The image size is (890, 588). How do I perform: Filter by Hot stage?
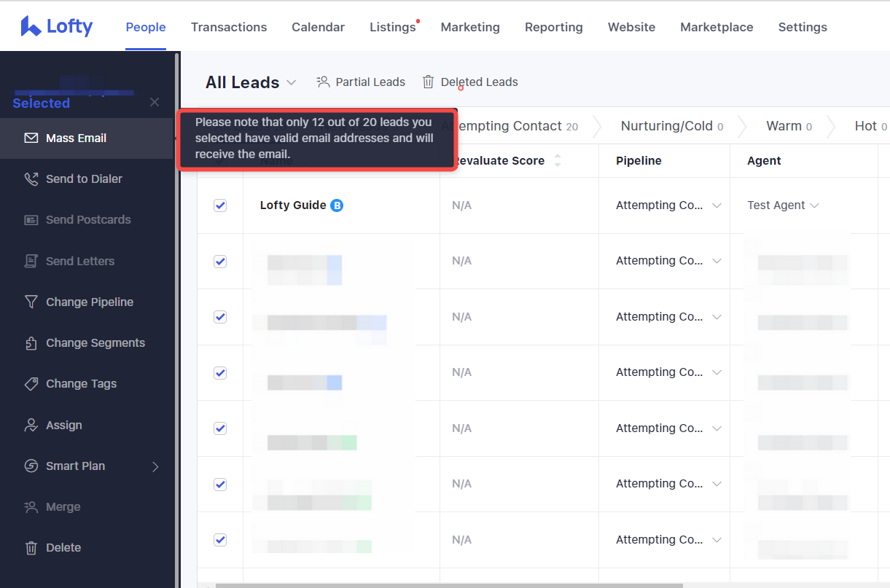point(870,126)
